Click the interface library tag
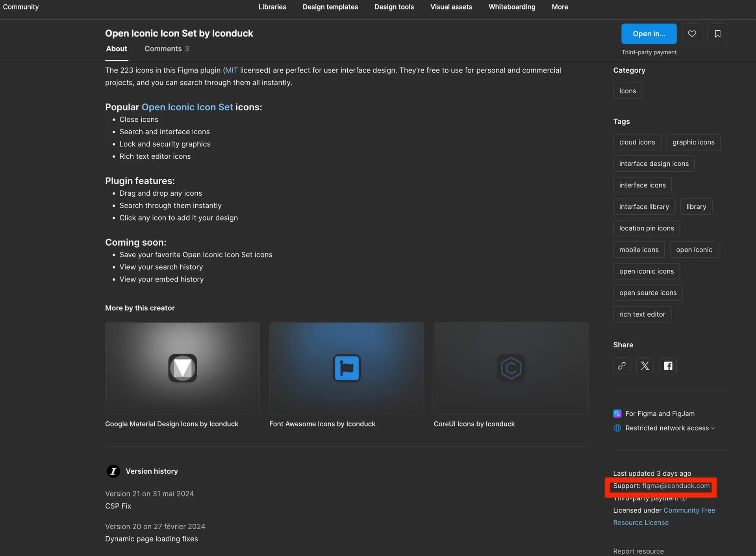 (644, 207)
